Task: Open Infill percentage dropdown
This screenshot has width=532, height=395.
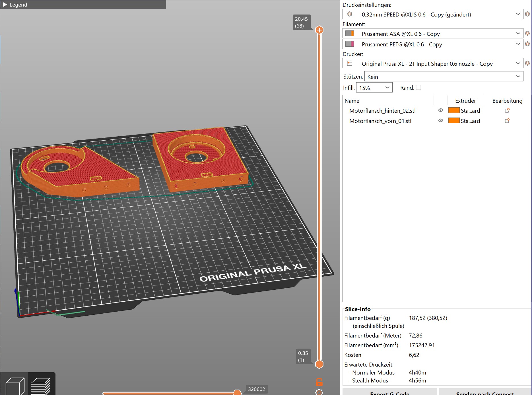Action: pyautogui.click(x=374, y=88)
